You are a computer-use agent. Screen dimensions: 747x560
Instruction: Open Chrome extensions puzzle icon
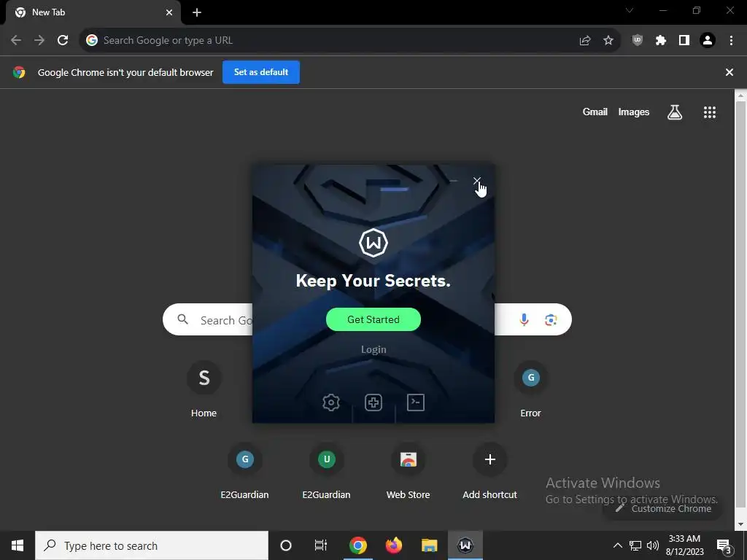(x=660, y=41)
